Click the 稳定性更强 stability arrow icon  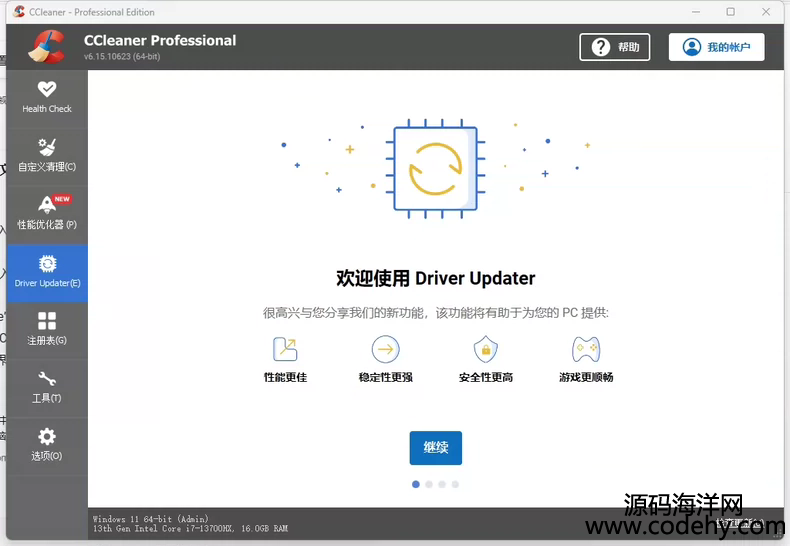tap(385, 349)
